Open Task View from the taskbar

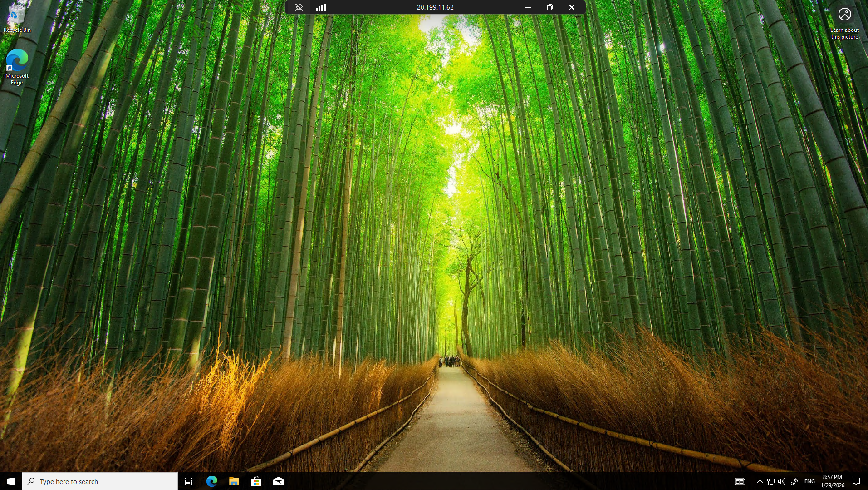(x=189, y=481)
